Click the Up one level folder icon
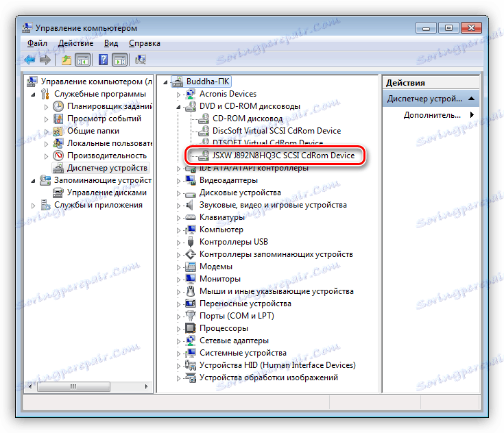 (67, 60)
